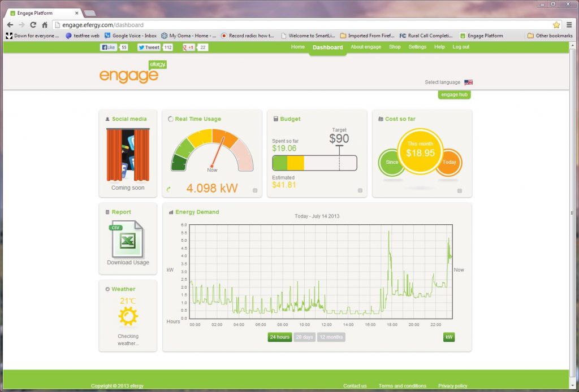Open the Shop nav item
The width and height of the screenshot is (579, 392).
(x=395, y=47)
